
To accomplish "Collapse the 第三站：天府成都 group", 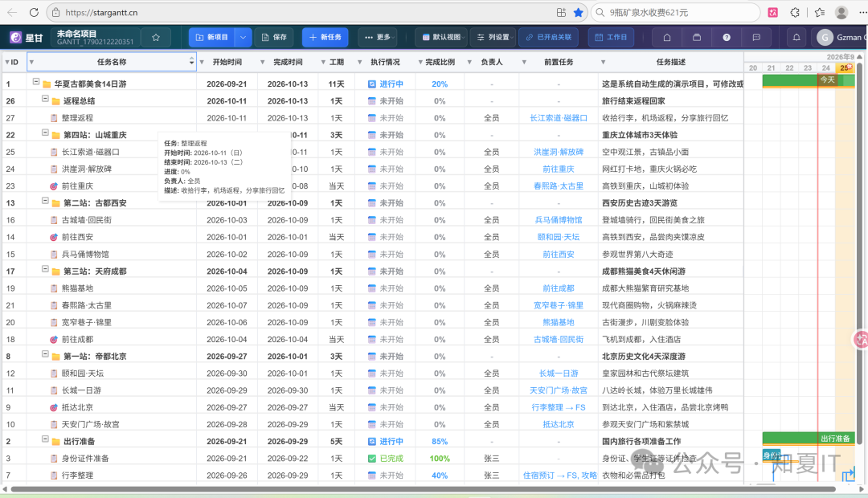I will coord(45,269).
